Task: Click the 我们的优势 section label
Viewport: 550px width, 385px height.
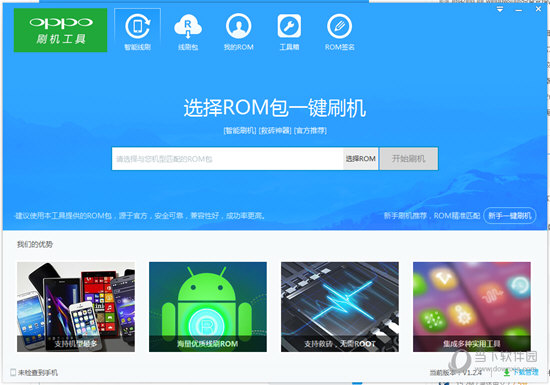Action: tap(35, 244)
